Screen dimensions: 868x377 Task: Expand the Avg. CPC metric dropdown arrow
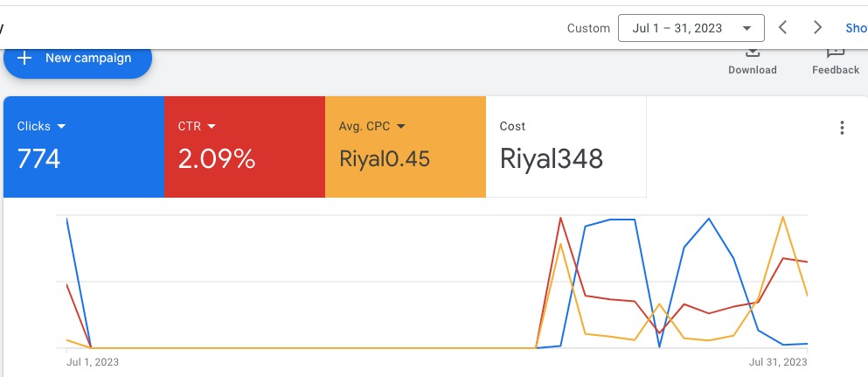(x=401, y=127)
